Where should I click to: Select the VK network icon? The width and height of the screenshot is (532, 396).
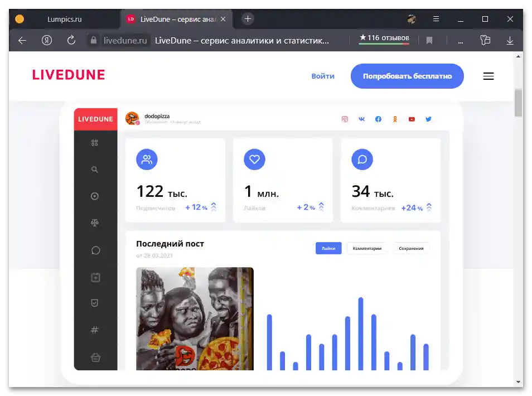point(362,119)
